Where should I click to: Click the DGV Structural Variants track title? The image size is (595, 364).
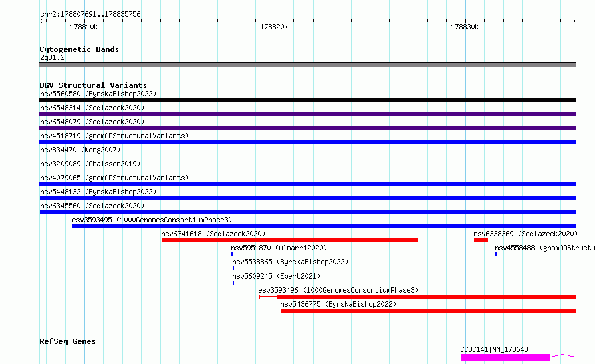pyautogui.click(x=94, y=85)
